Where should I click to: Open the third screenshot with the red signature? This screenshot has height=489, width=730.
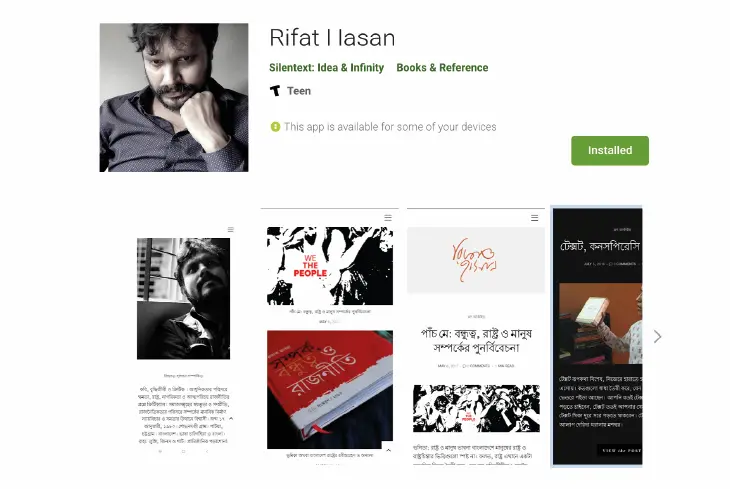pos(476,337)
